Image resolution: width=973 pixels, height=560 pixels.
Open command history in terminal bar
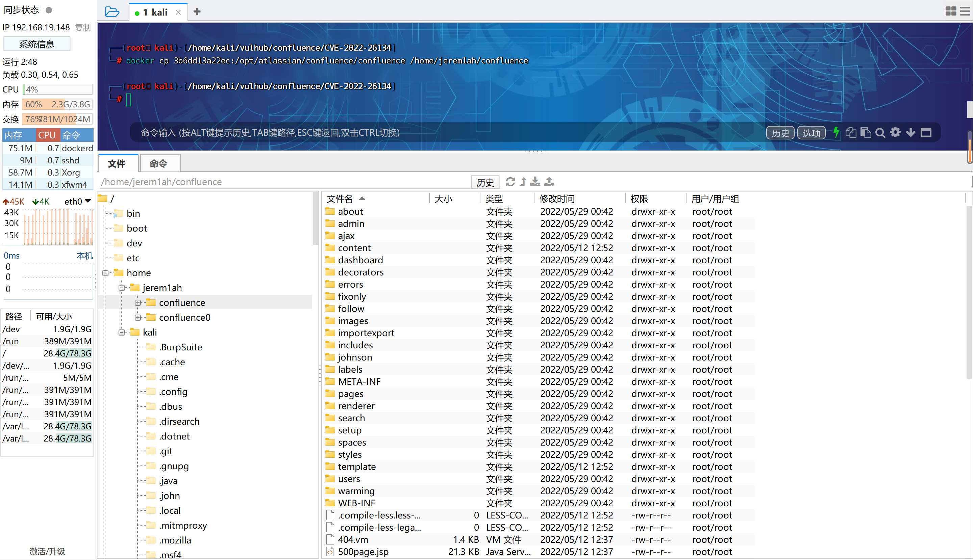pos(780,133)
